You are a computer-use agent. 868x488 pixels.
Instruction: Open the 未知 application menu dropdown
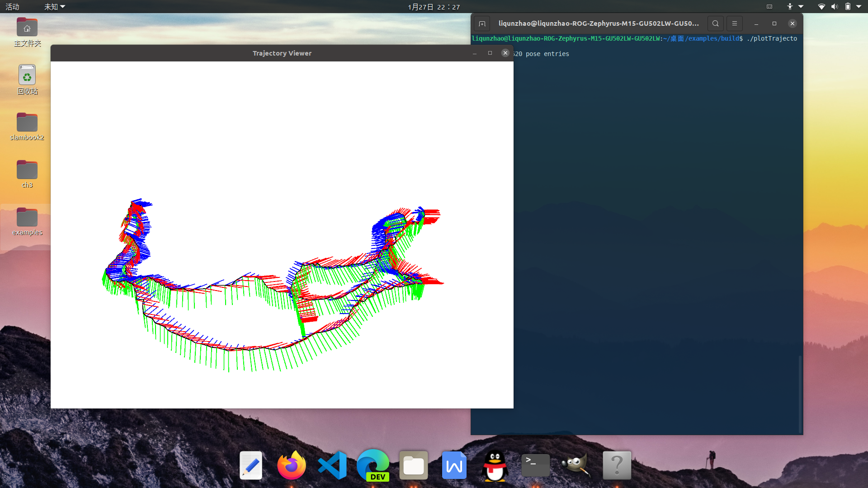pos(55,7)
